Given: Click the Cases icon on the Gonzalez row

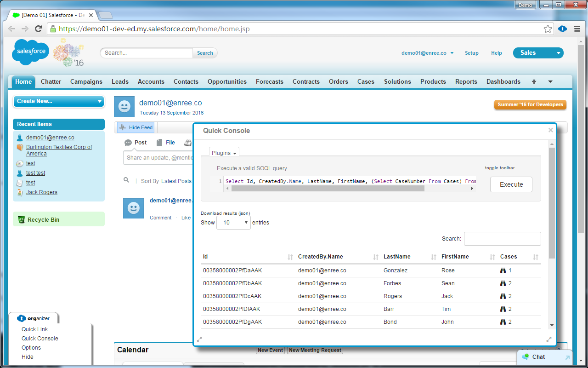Looking at the screenshot, I should pyautogui.click(x=503, y=270).
